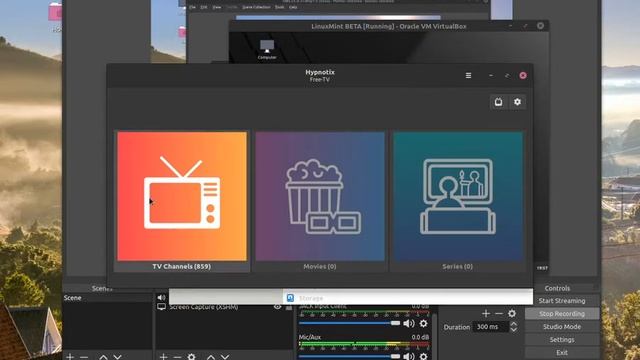Add a new source with the plus icon
The width and height of the screenshot is (640, 360).
click(x=163, y=356)
